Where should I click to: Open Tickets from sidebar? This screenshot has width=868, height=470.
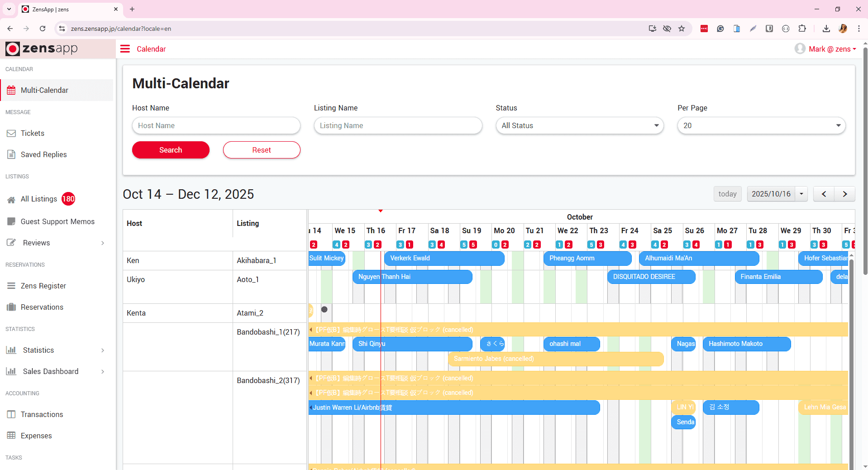33,133
